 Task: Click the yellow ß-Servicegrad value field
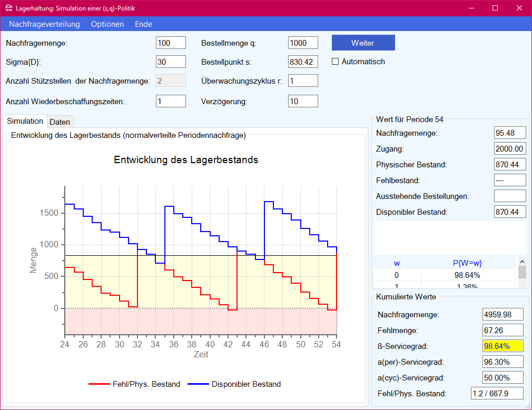click(x=503, y=346)
